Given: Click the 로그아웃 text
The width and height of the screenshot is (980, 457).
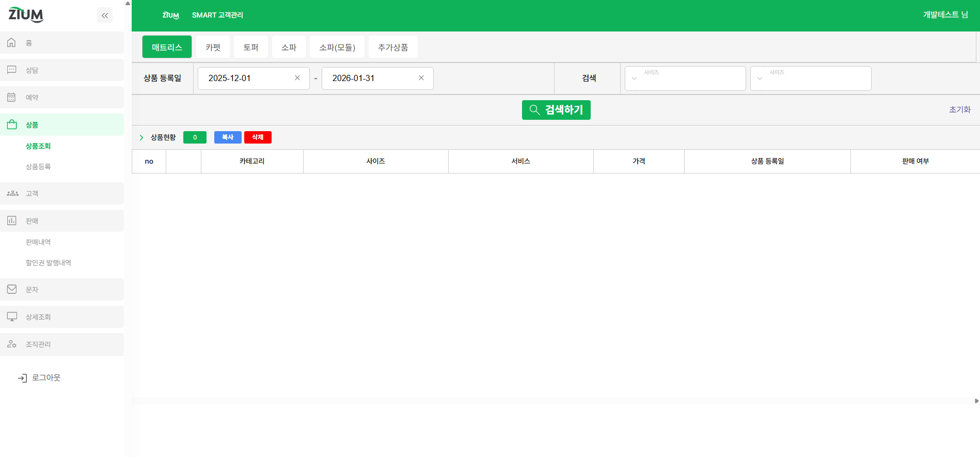Looking at the screenshot, I should pos(46,378).
